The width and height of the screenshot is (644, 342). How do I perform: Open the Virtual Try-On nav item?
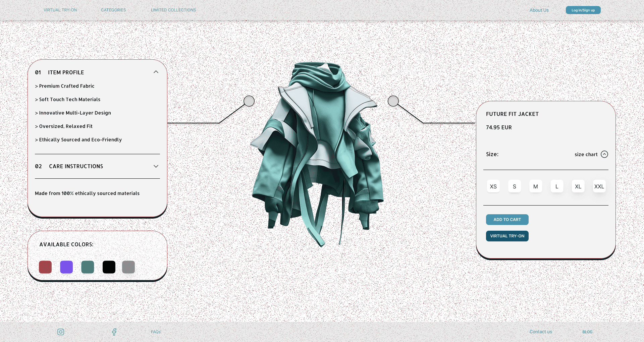60,10
